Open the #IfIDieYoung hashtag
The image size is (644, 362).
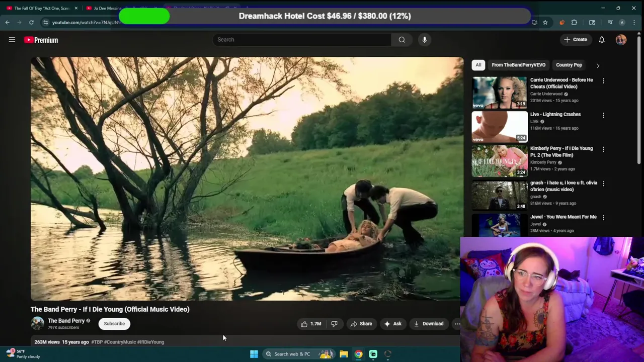[x=150, y=342]
